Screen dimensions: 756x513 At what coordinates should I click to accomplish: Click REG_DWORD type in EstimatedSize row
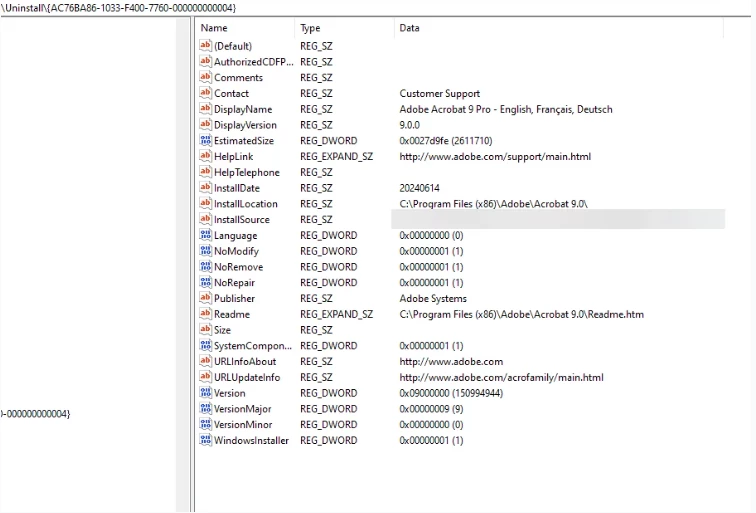pyautogui.click(x=328, y=141)
